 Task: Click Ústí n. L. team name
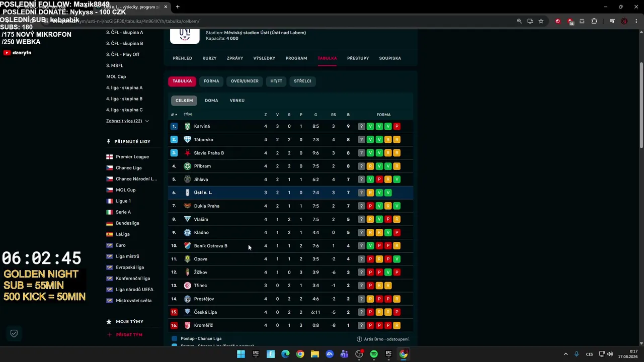(x=203, y=193)
